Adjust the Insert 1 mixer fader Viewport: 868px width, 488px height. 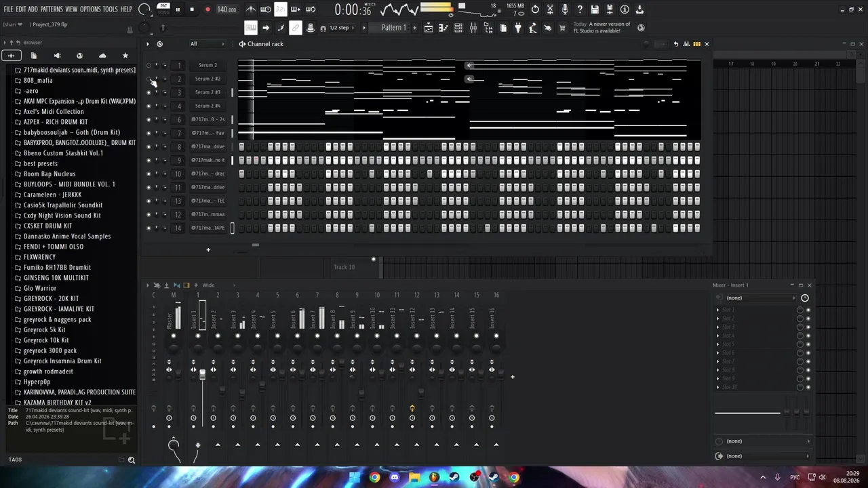202,374
